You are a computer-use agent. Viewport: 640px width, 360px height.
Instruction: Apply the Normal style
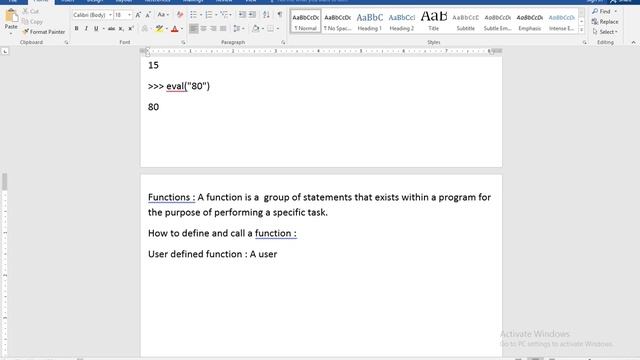point(305,21)
